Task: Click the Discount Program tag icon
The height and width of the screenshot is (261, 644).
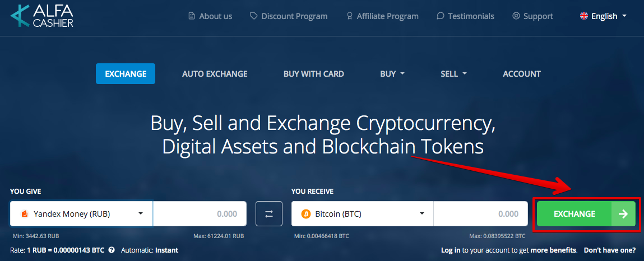Action: click(x=254, y=16)
